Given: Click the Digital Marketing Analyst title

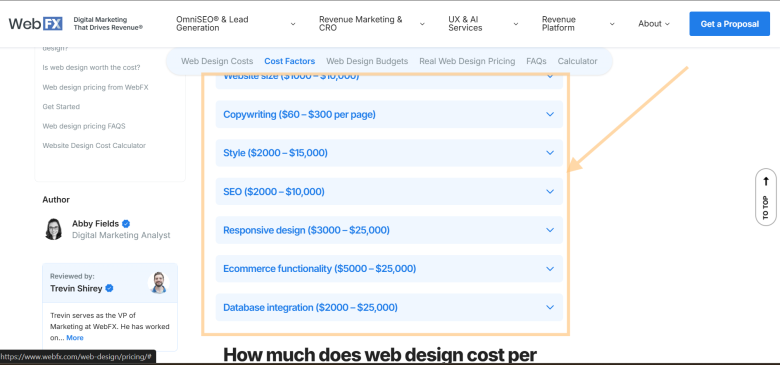Looking at the screenshot, I should coord(121,235).
